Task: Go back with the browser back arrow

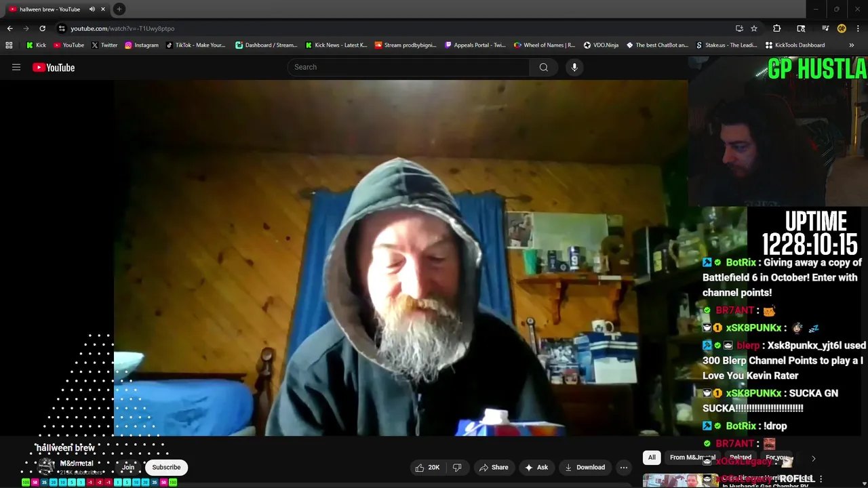Action: coord(9,28)
